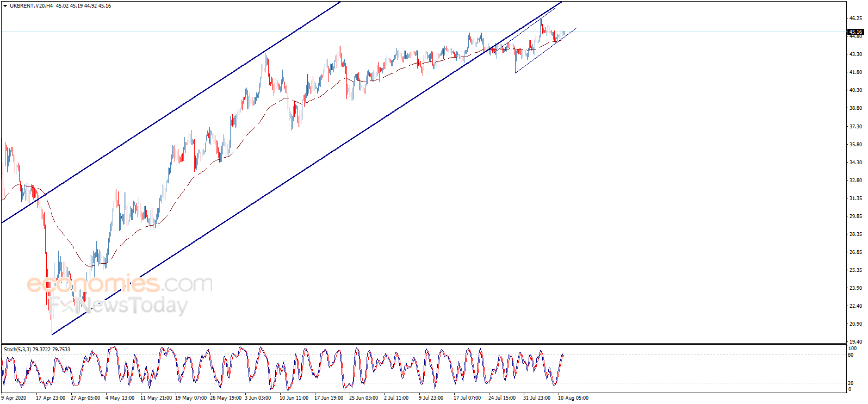Click the 25.35 price axis label

pyautogui.click(x=855, y=270)
